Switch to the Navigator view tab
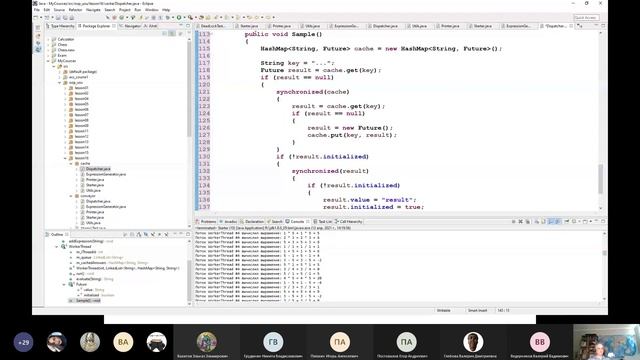The width and height of the screenshot is (640, 360). 131,26
